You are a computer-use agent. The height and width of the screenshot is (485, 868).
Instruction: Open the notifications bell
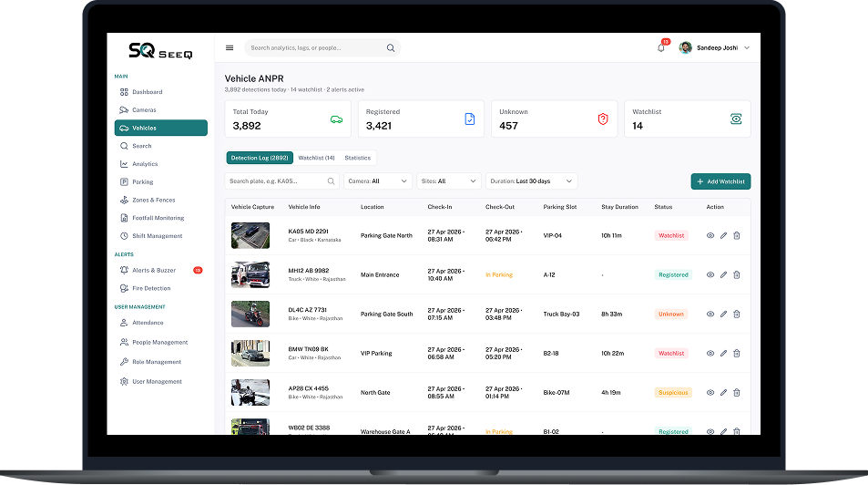[x=661, y=47]
